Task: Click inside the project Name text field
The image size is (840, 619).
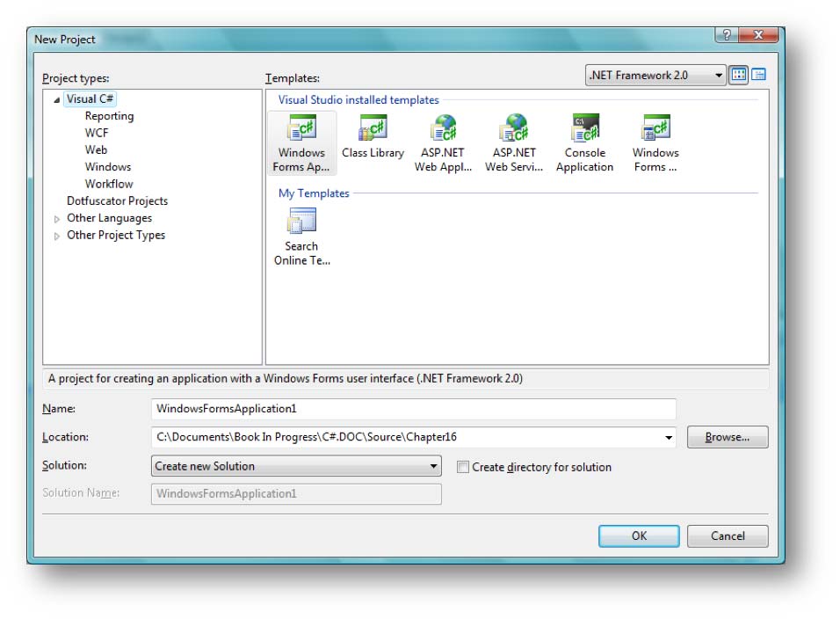Action: pyautogui.click(x=413, y=409)
